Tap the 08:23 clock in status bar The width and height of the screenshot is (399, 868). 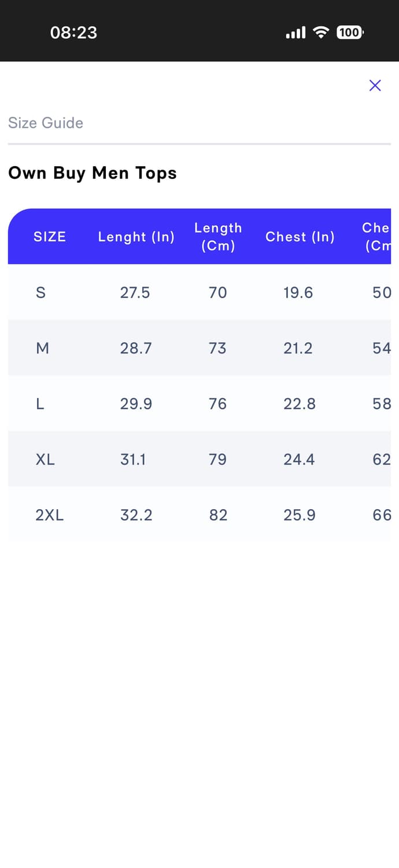click(73, 32)
